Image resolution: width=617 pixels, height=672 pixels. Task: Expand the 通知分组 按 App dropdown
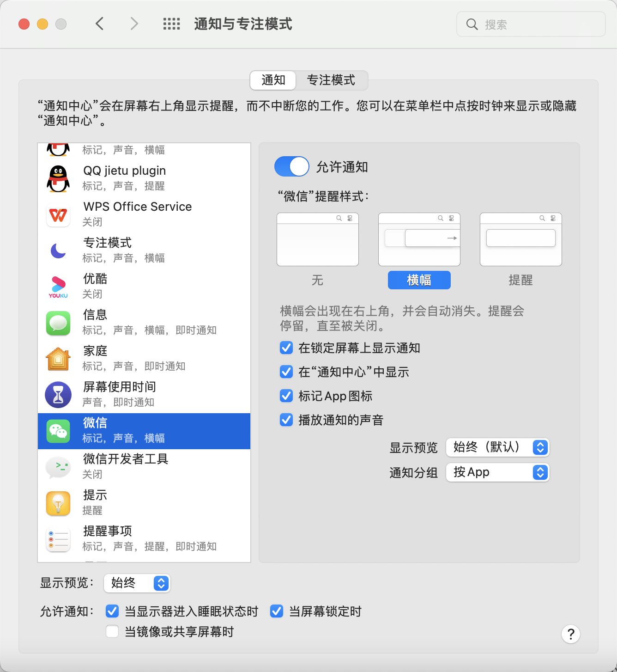point(498,472)
